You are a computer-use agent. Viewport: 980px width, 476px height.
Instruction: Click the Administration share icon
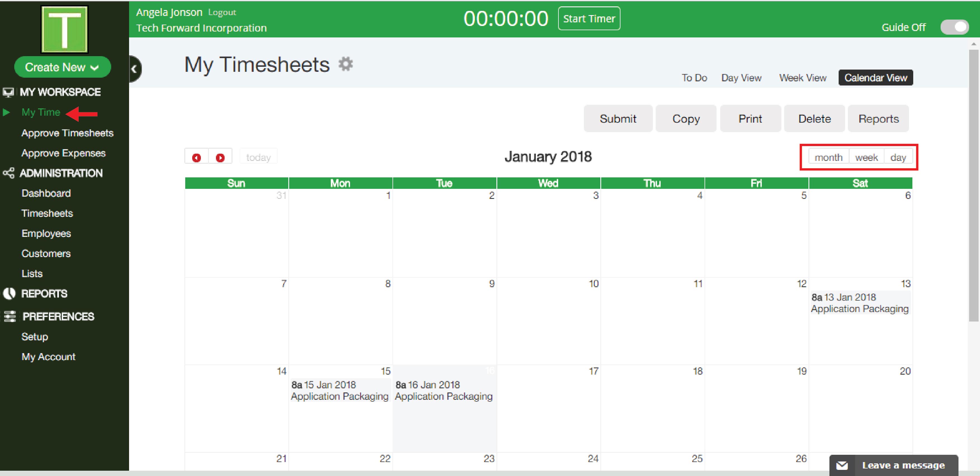(8, 173)
